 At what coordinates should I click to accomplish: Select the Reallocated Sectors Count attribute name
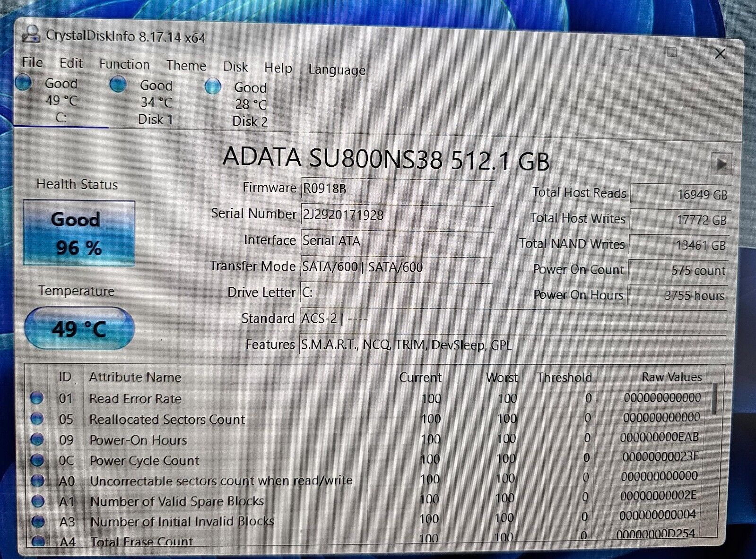pos(167,419)
